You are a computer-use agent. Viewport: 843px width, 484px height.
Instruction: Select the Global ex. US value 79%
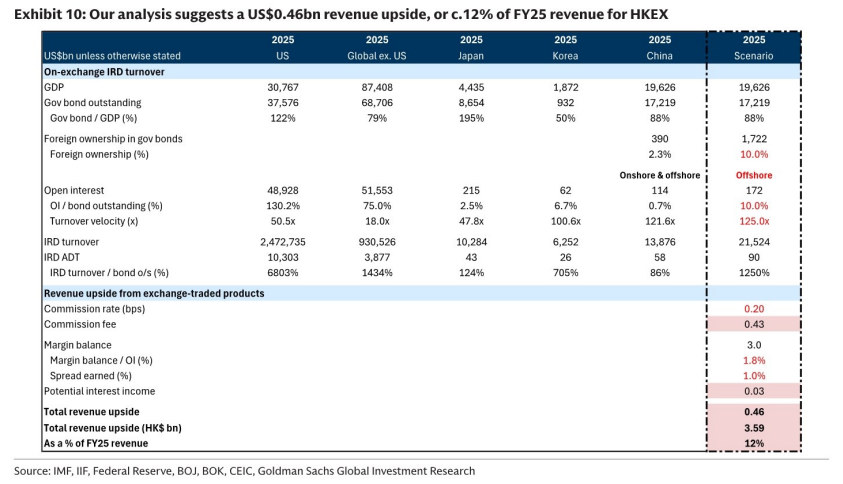click(x=377, y=118)
